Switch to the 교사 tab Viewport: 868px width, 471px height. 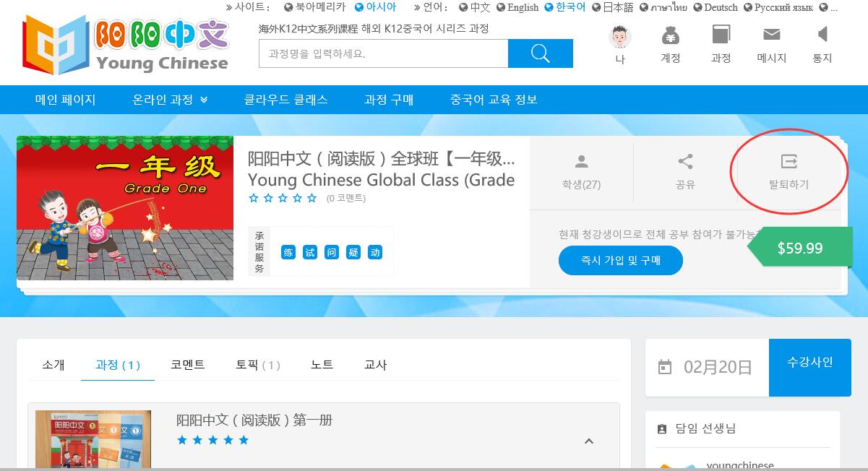(x=375, y=365)
